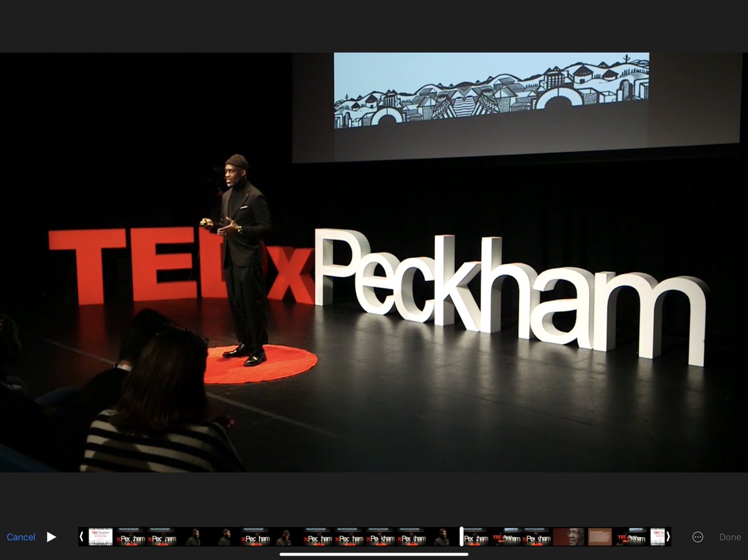The image size is (748, 560).
Task: Jump to the last white thumbnail in filmstrip
Action: coord(658,537)
